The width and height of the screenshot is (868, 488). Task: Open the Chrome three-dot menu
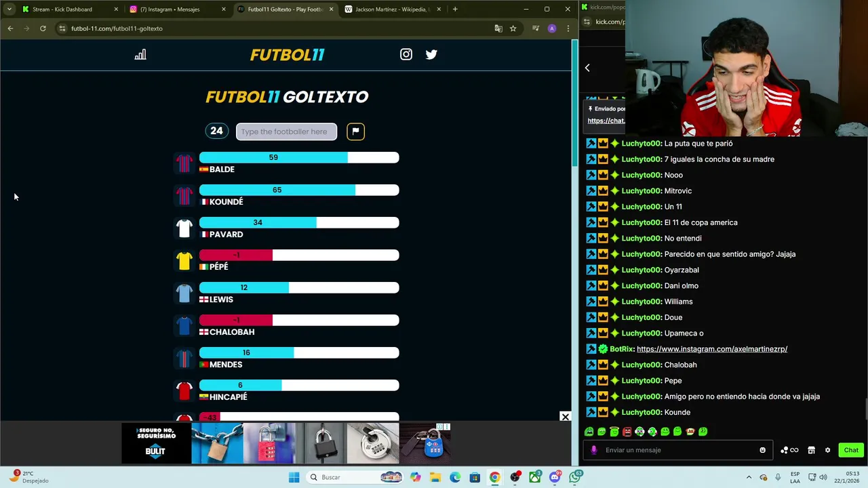568,28
